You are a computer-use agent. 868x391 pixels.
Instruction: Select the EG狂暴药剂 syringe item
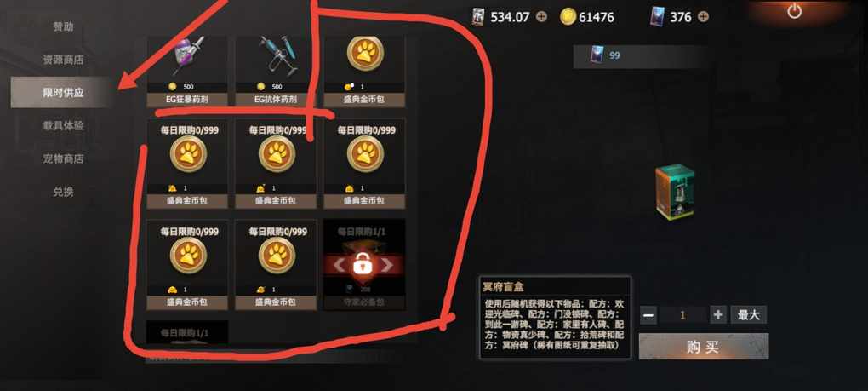click(x=187, y=71)
